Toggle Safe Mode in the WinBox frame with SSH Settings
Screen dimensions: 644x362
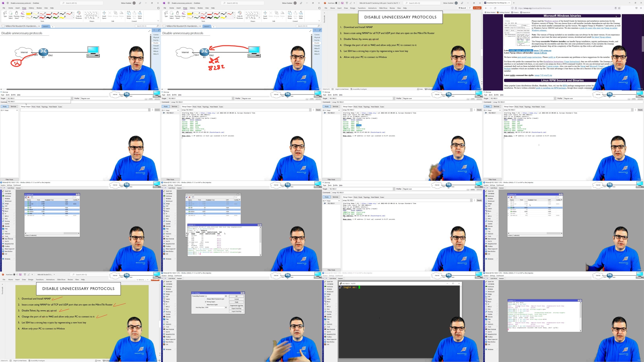(171, 278)
